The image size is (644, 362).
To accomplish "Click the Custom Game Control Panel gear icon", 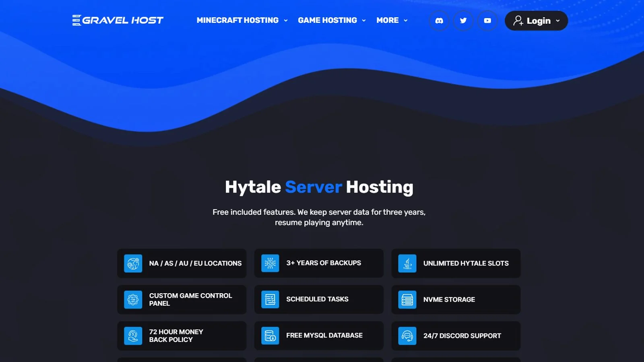I will [x=133, y=300].
